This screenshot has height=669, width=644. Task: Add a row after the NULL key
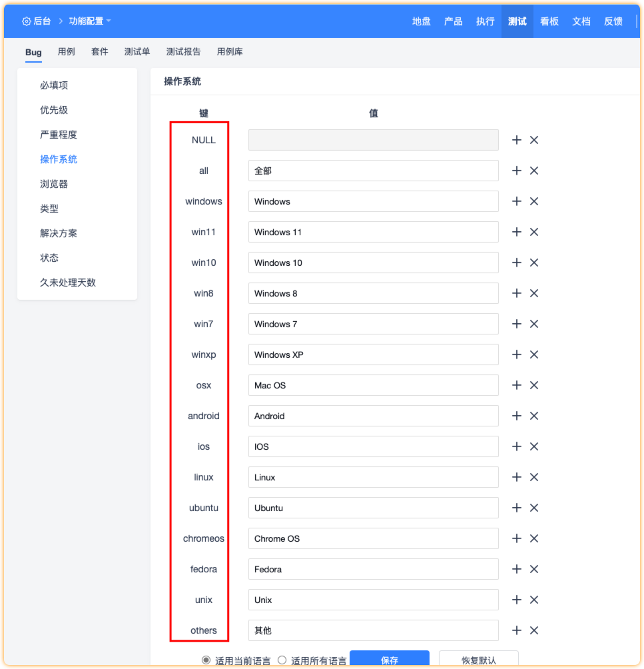(517, 140)
